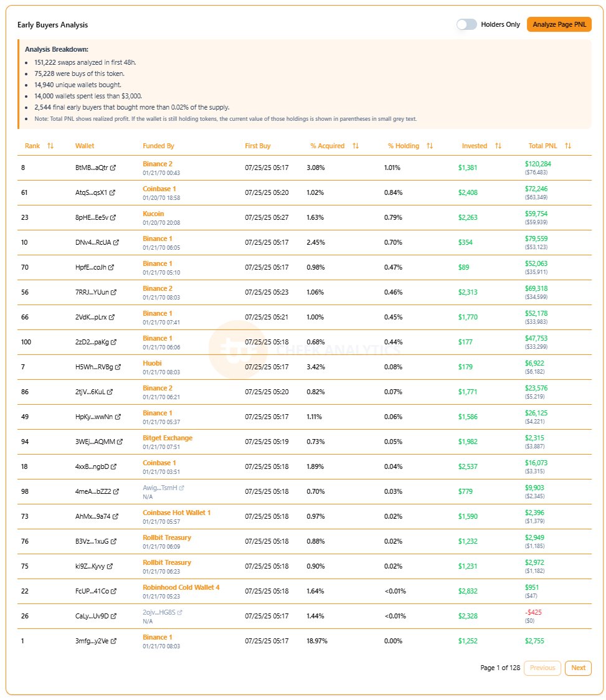Open external link for wallet BtMB...aQtr
Image resolution: width=606 pixels, height=700 pixels.
[113, 168]
